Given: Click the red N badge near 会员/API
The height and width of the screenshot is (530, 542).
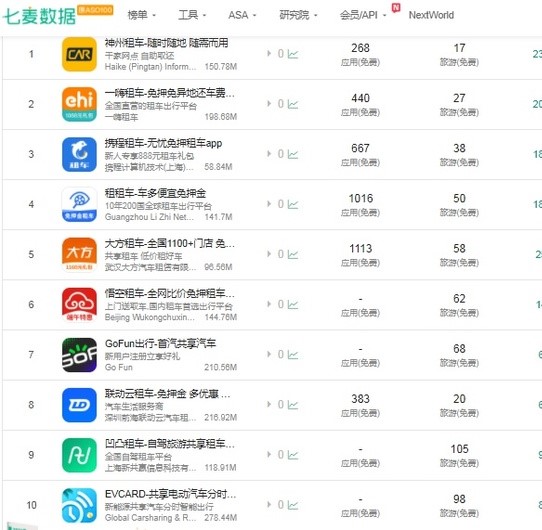Looking at the screenshot, I should tap(396, 7).
